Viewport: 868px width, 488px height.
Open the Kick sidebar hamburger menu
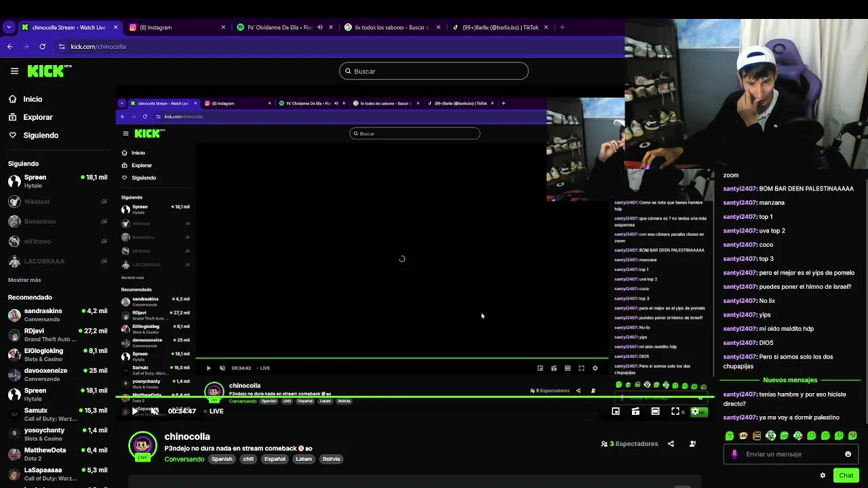14,70
